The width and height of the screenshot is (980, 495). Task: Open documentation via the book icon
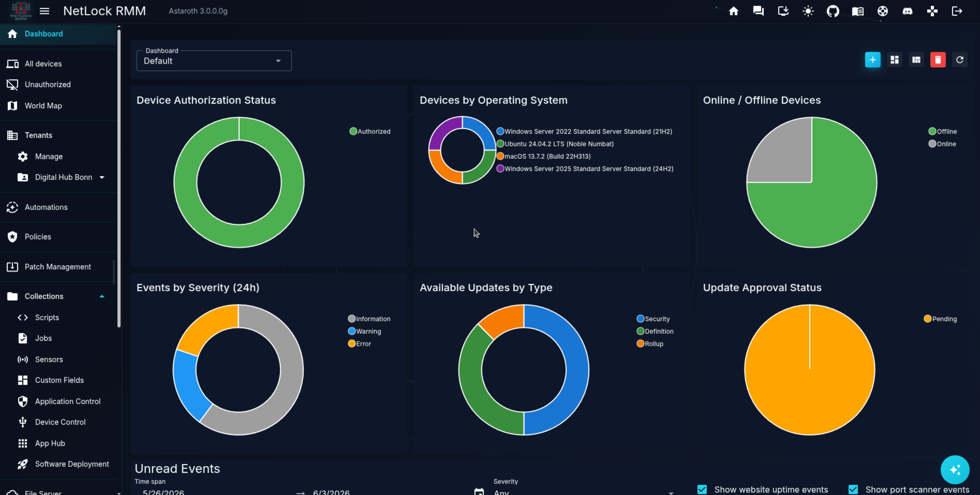click(858, 11)
